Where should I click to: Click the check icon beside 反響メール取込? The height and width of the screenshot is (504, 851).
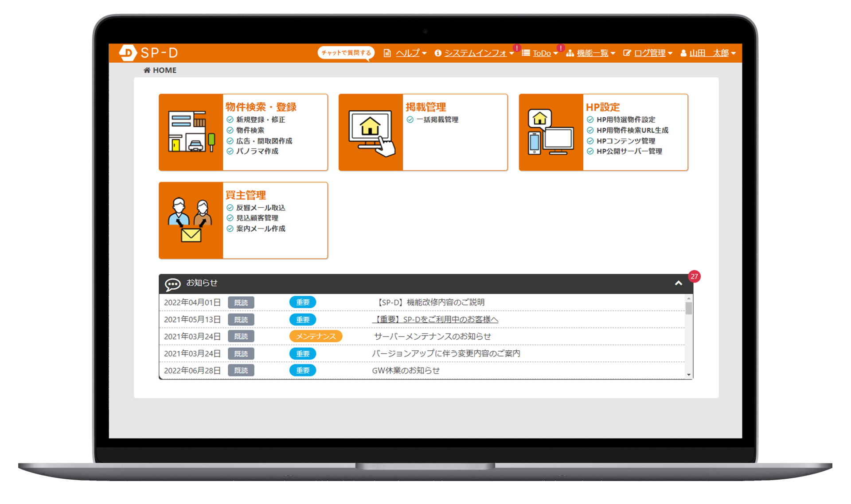click(x=230, y=208)
